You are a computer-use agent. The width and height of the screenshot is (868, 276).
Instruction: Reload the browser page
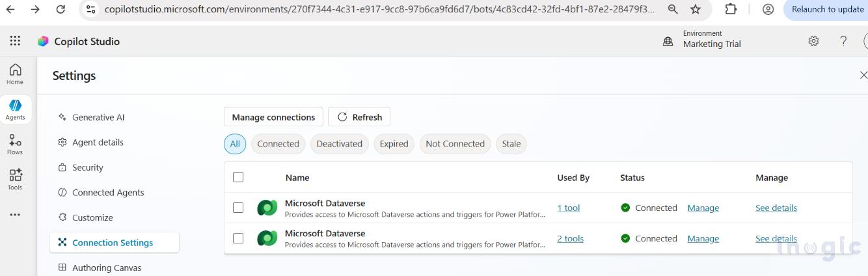(x=61, y=10)
